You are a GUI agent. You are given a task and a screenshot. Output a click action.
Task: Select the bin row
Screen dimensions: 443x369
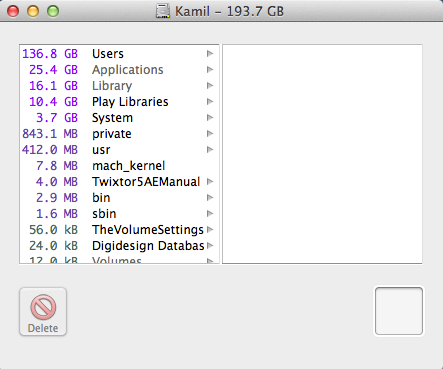(119, 198)
